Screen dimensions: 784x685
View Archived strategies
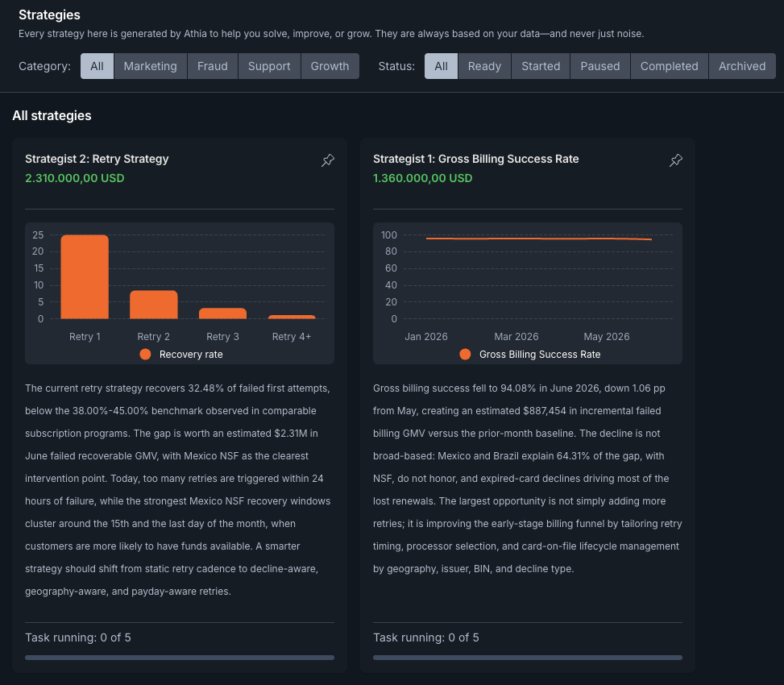(742, 66)
